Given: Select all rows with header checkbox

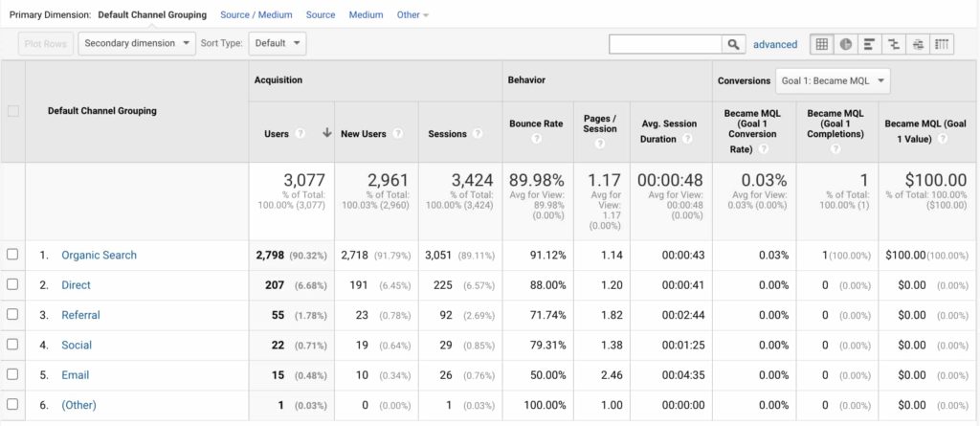Looking at the screenshot, I should pos(12,111).
